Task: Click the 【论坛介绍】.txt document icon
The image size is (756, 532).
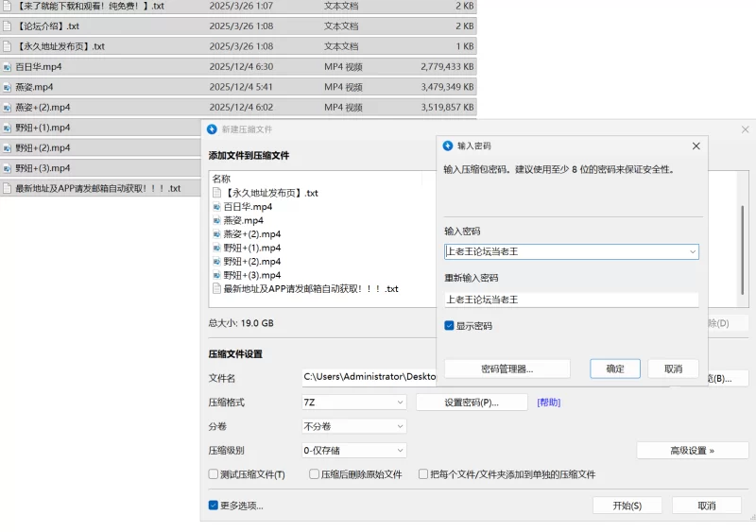Action: 8,26
